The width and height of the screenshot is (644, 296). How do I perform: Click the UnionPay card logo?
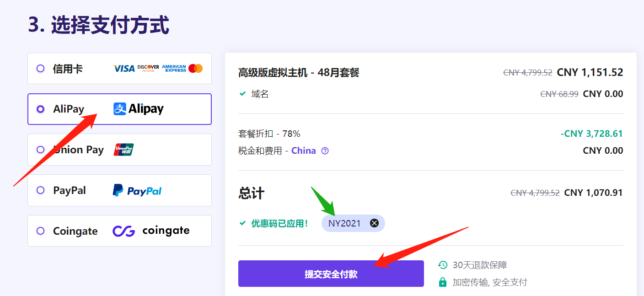click(123, 150)
